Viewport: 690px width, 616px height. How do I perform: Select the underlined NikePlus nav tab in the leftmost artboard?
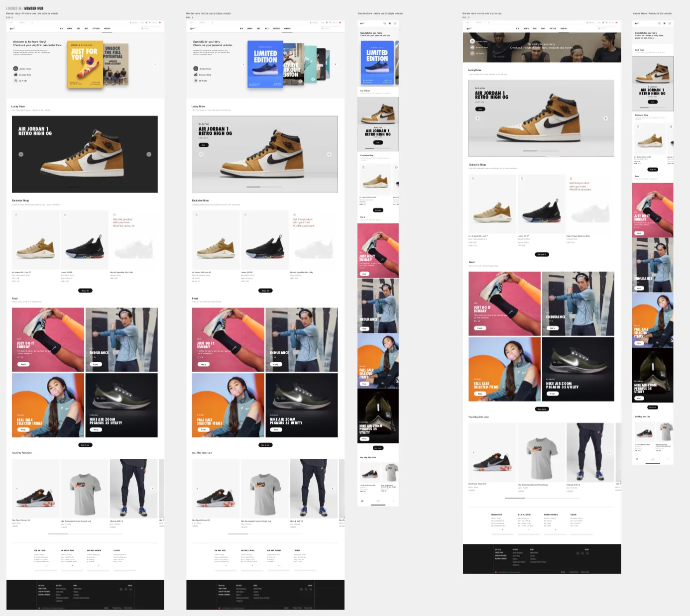coord(107,28)
